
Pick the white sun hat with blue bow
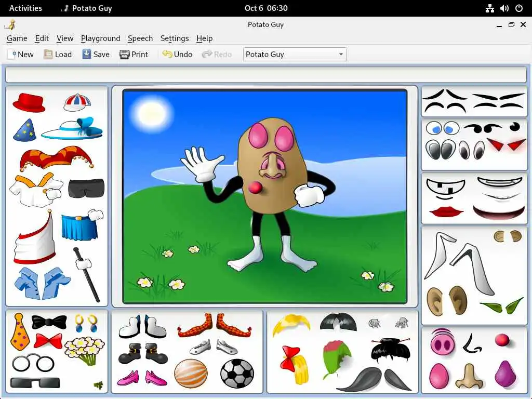click(x=72, y=128)
